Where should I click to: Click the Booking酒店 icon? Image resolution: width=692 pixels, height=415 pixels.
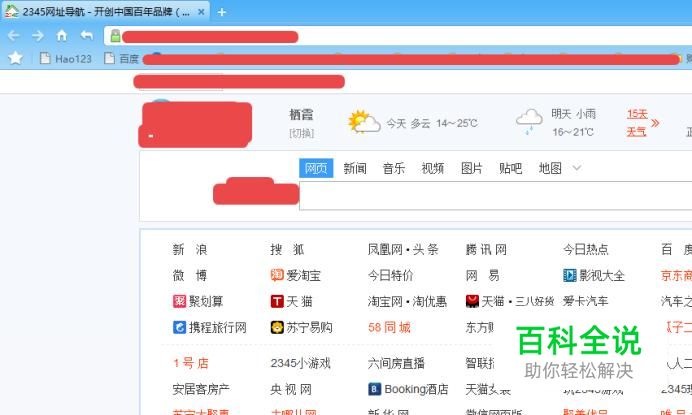click(x=374, y=389)
